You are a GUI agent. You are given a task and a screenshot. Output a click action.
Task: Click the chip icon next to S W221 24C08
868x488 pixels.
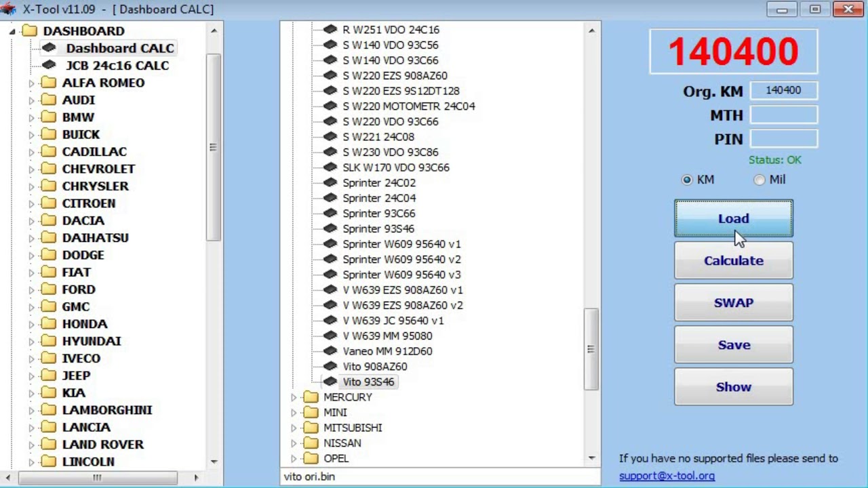point(330,137)
